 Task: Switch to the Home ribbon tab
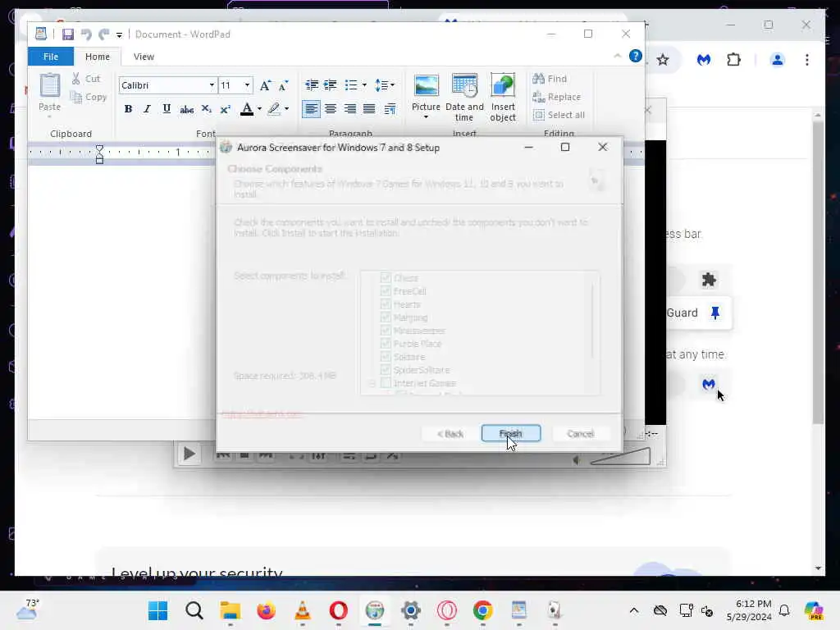[97, 57]
